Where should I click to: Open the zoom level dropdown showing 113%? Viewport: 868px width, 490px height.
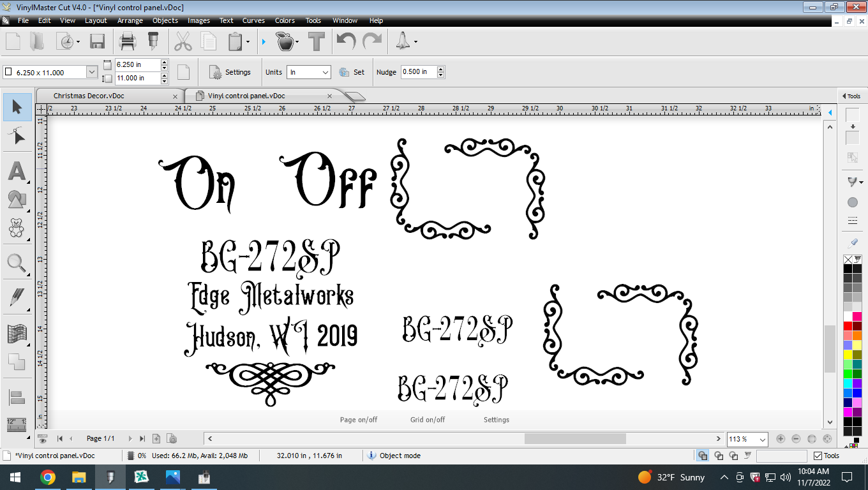[747, 438]
